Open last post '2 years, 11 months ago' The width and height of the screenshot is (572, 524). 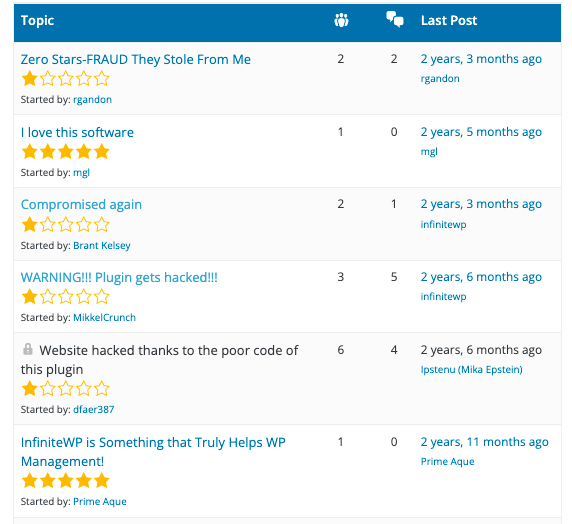coord(484,442)
